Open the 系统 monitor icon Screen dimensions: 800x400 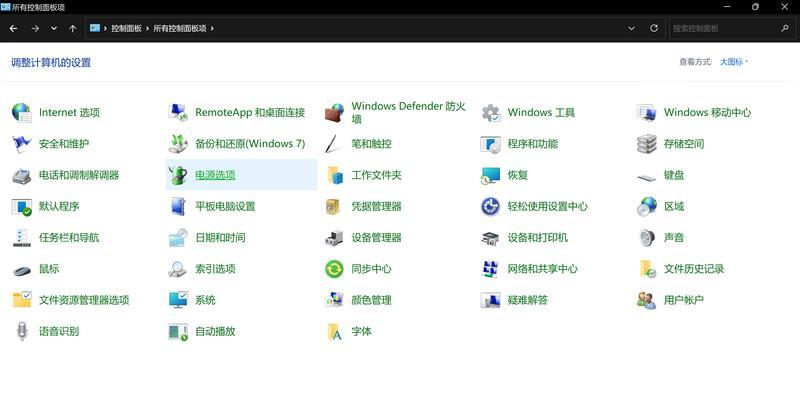pos(178,300)
